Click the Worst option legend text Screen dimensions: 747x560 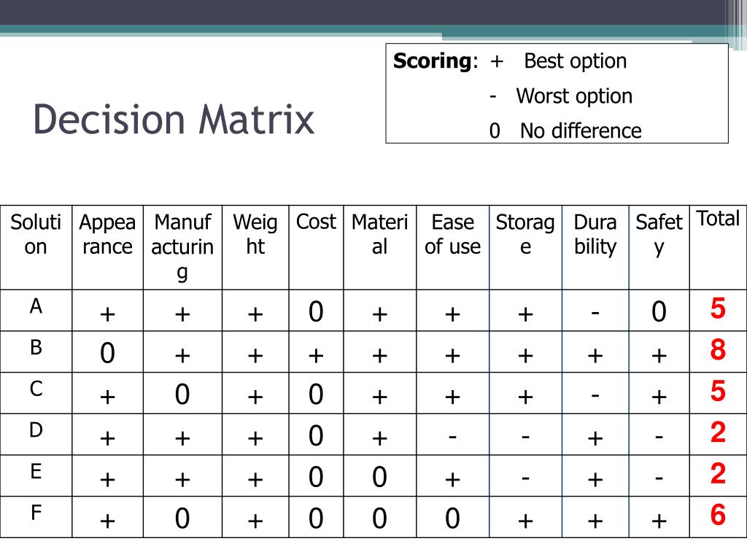point(574,96)
